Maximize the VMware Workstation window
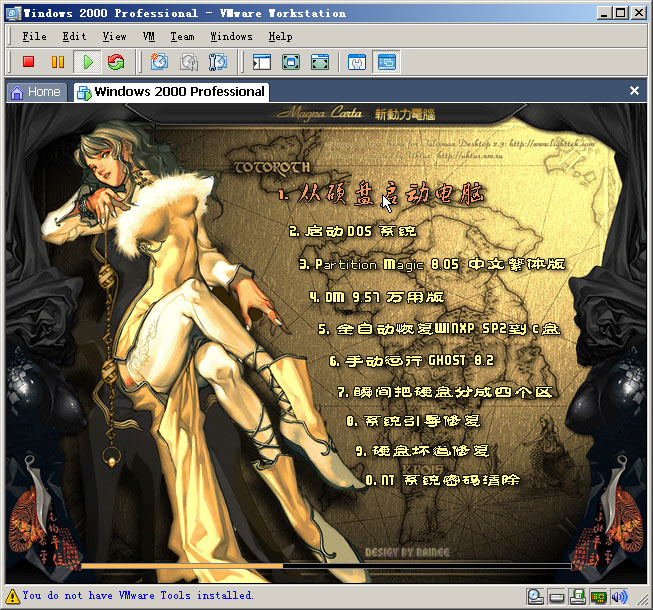653x610 pixels. tap(621, 13)
